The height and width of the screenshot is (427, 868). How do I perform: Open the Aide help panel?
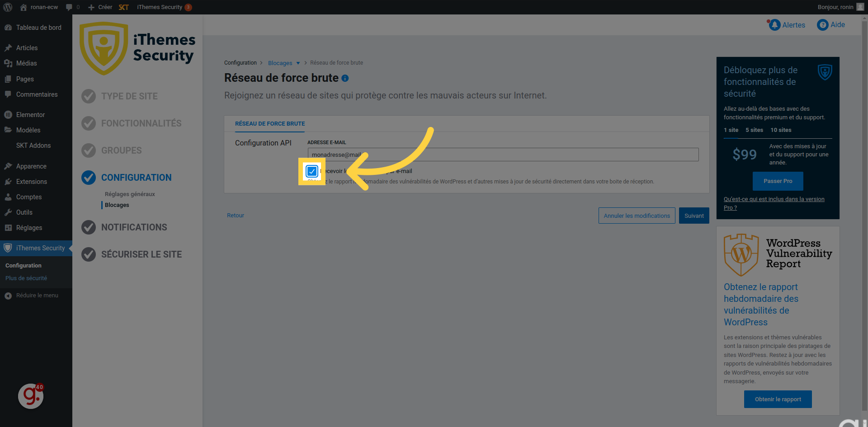pyautogui.click(x=831, y=25)
